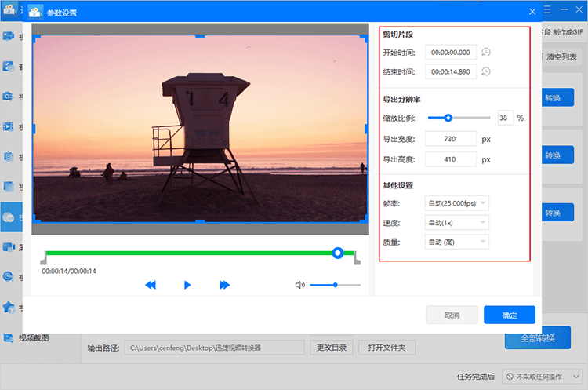The image size is (588, 390).
Task: Click the 视频截图 sidebar item
Action: click(34, 338)
